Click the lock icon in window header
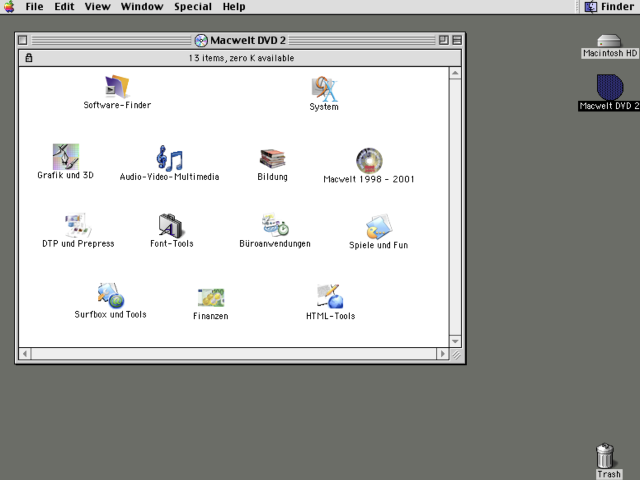 [x=29, y=58]
